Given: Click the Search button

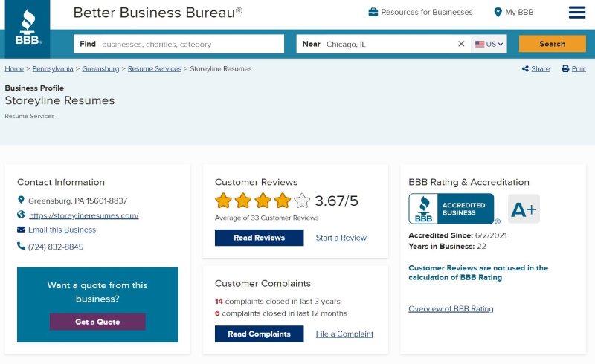Looking at the screenshot, I should point(552,44).
